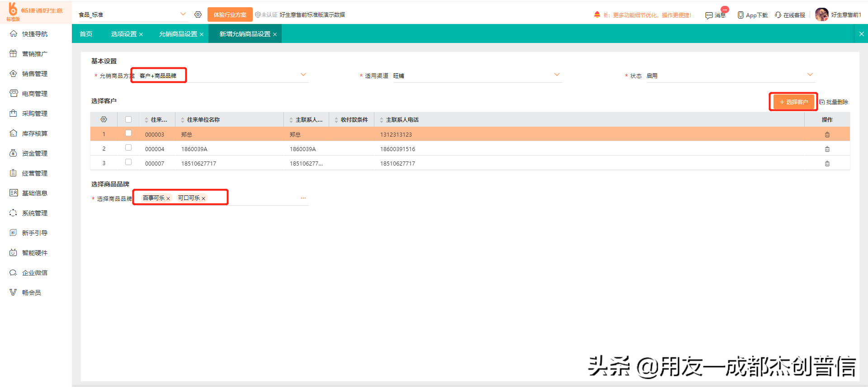The image size is (868, 389).
Task: Switch to the 允销商品设置 tab
Action: (178, 34)
